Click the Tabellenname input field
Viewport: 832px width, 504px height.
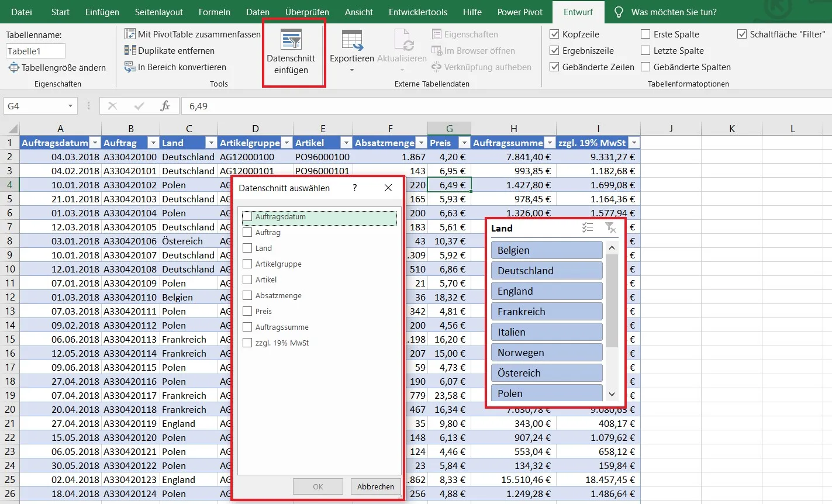35,51
